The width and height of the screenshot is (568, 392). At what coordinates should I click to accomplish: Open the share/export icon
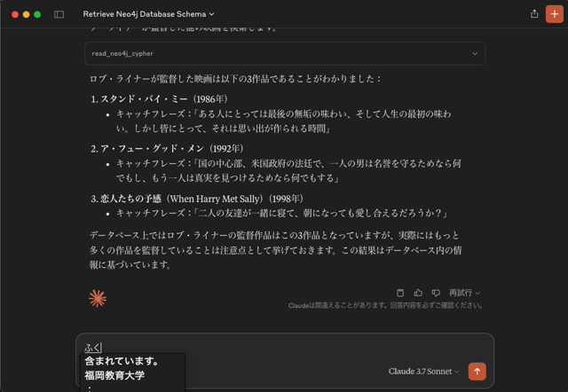(x=534, y=14)
